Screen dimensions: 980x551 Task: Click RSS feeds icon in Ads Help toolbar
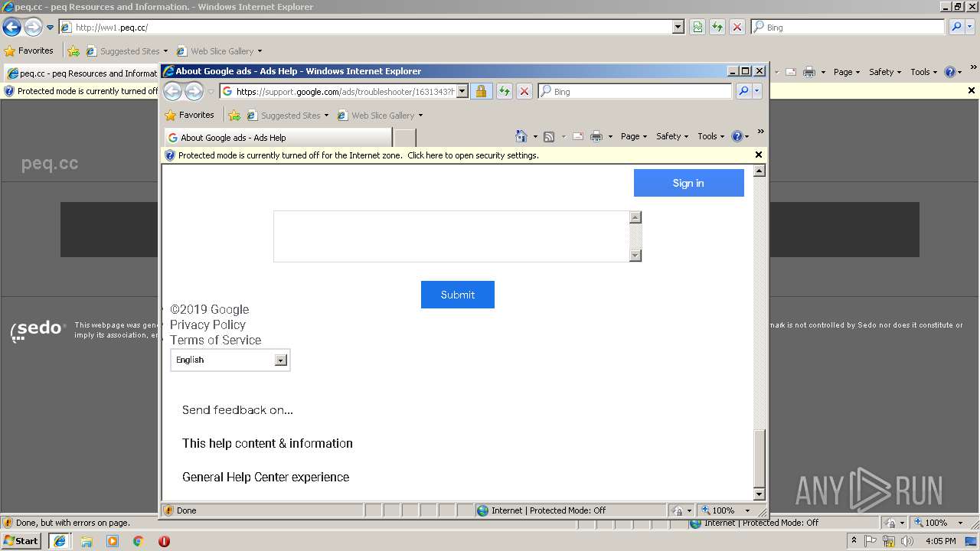[549, 136]
